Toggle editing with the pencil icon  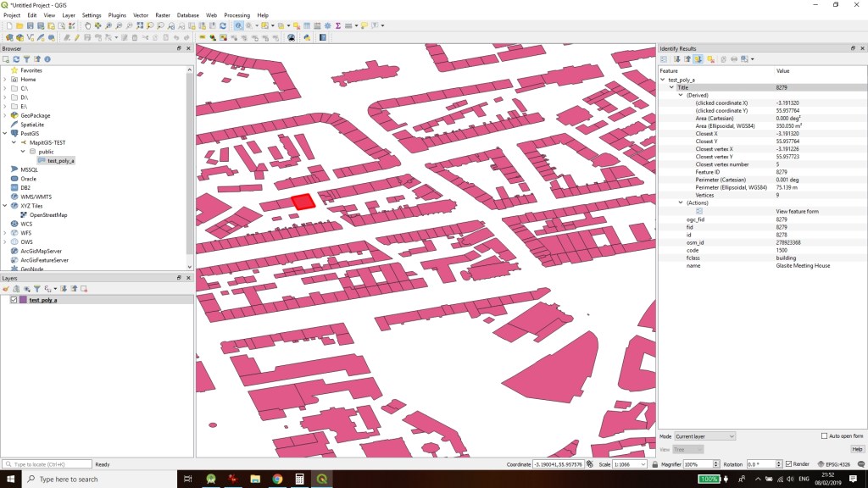coord(77,37)
